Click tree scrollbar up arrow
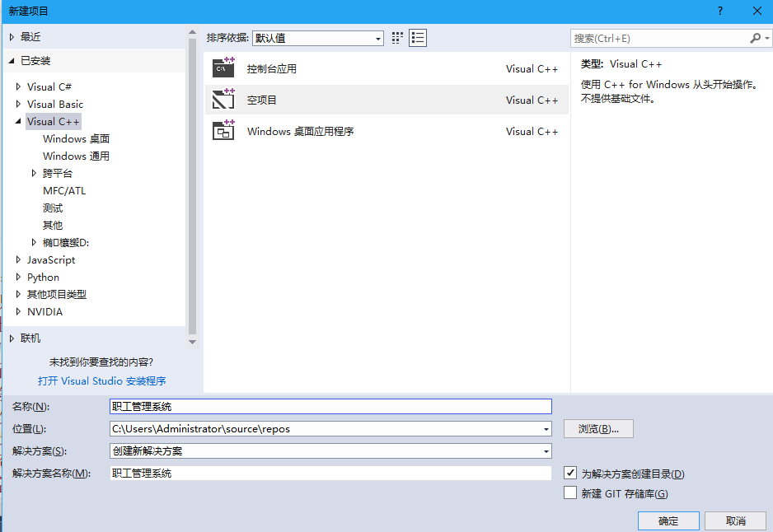The image size is (773, 532). point(192,32)
